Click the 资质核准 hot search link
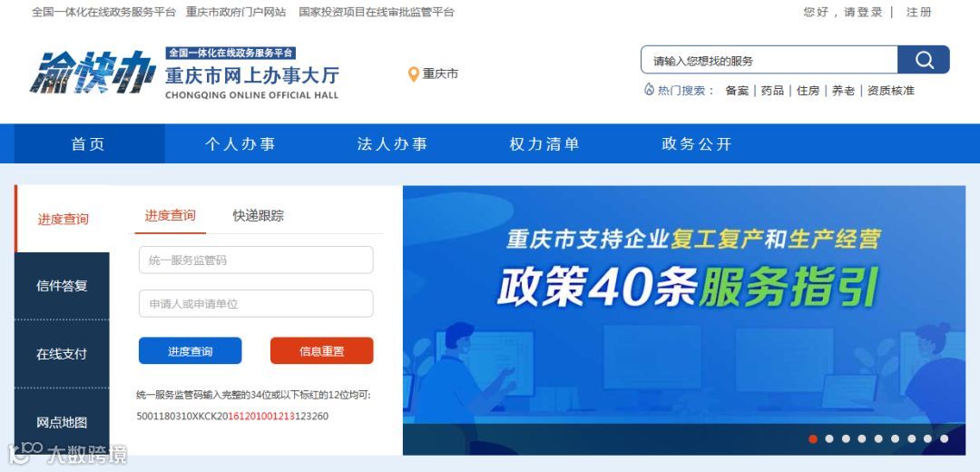 891,91
